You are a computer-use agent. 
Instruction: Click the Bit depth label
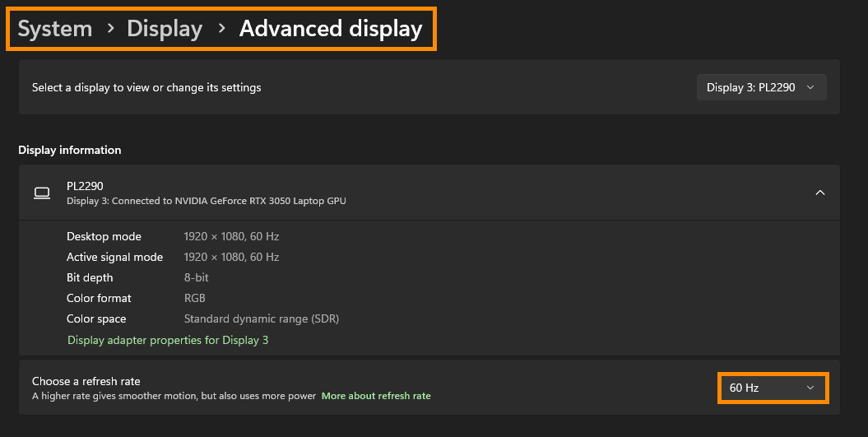click(90, 277)
